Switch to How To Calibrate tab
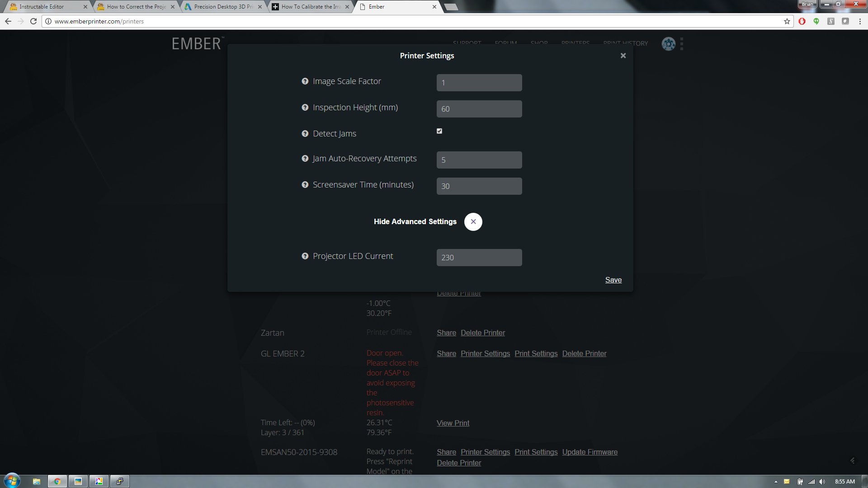Viewport: 868px width, 488px height. [311, 7]
